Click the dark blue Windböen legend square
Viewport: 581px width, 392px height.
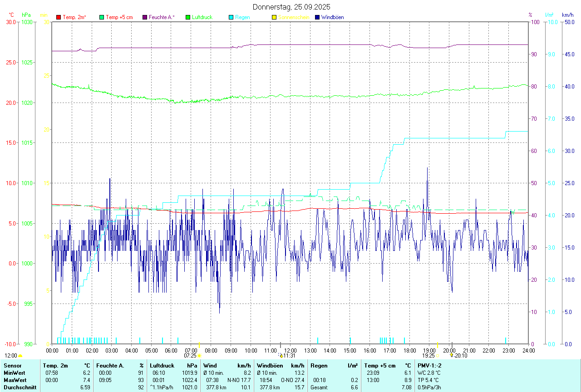click(317, 17)
